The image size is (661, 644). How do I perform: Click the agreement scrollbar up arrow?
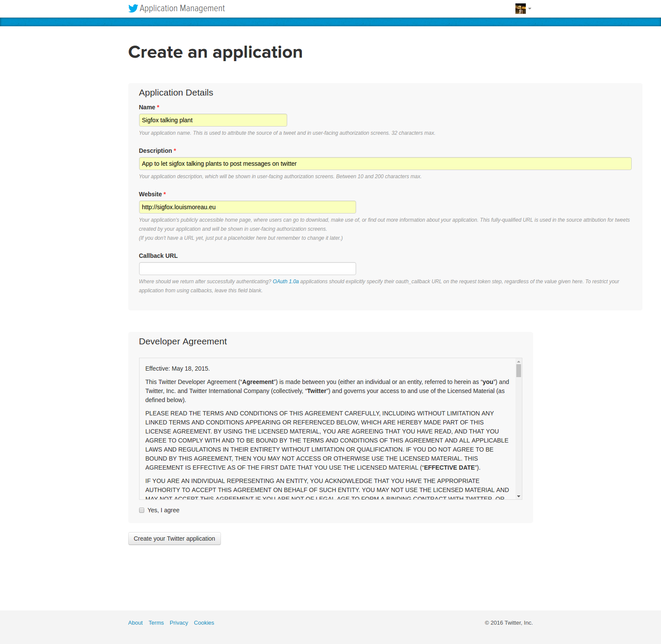tap(518, 361)
